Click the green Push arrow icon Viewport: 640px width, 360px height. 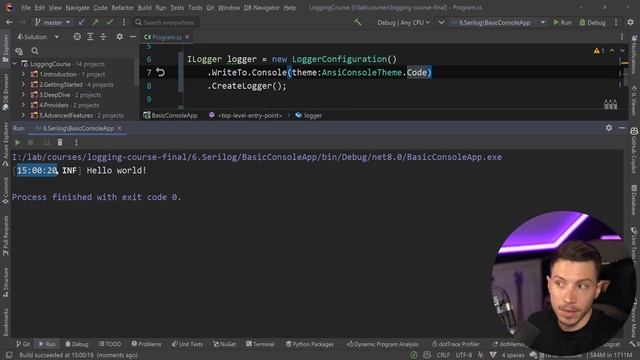96,22
